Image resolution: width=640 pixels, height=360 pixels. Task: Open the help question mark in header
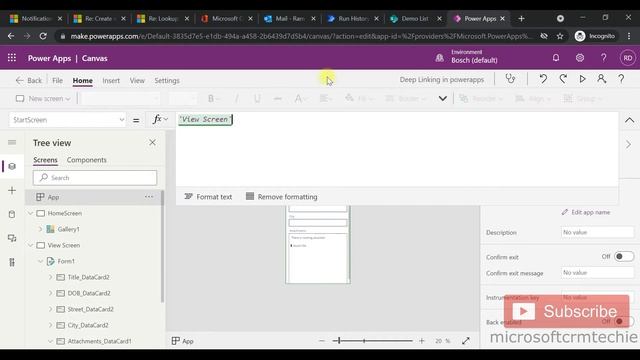pyautogui.click(x=603, y=58)
